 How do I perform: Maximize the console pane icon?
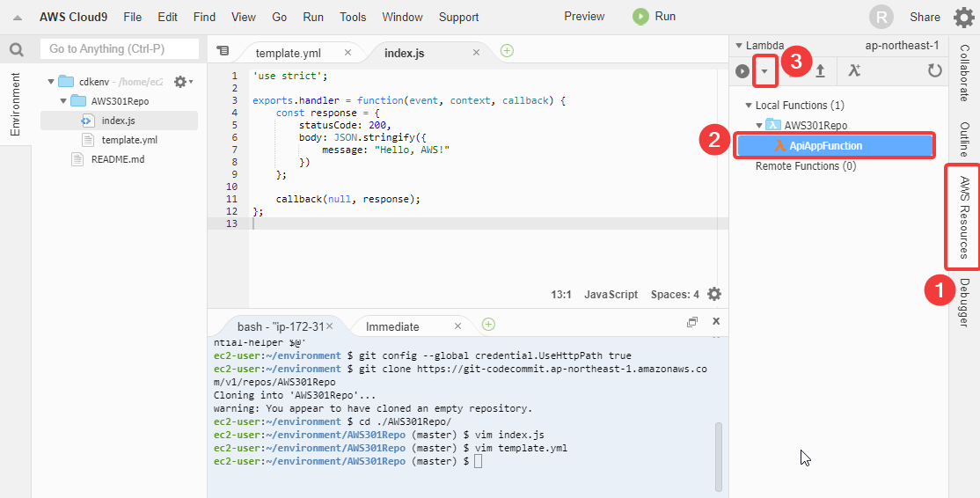(x=691, y=322)
